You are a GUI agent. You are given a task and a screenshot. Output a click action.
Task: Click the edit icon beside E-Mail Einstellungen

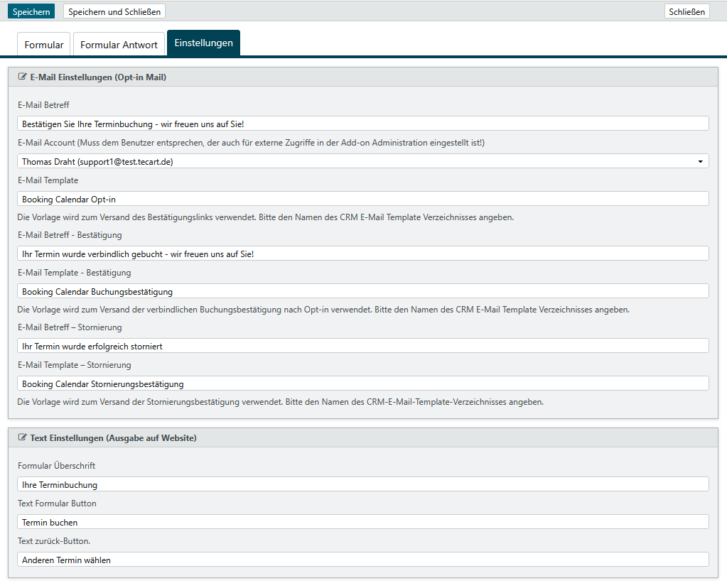pos(23,77)
